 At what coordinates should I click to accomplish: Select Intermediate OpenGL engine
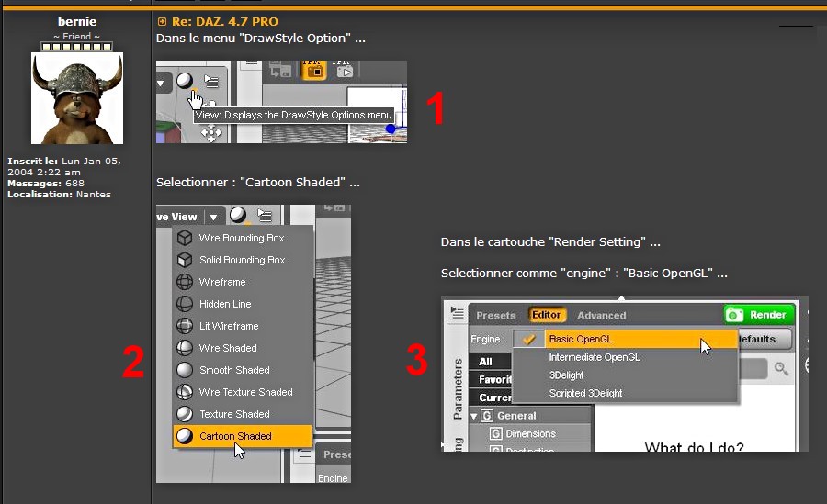click(626, 357)
